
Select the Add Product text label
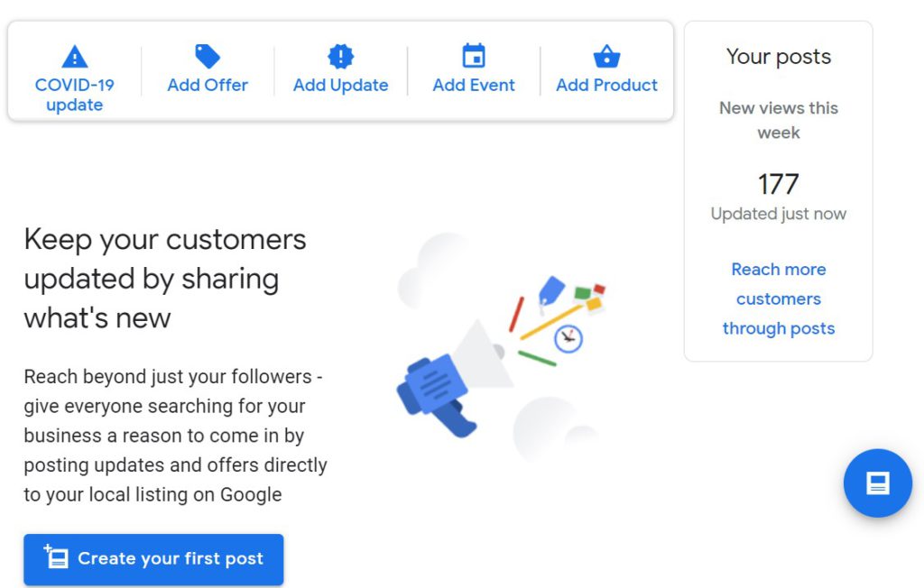pos(607,85)
